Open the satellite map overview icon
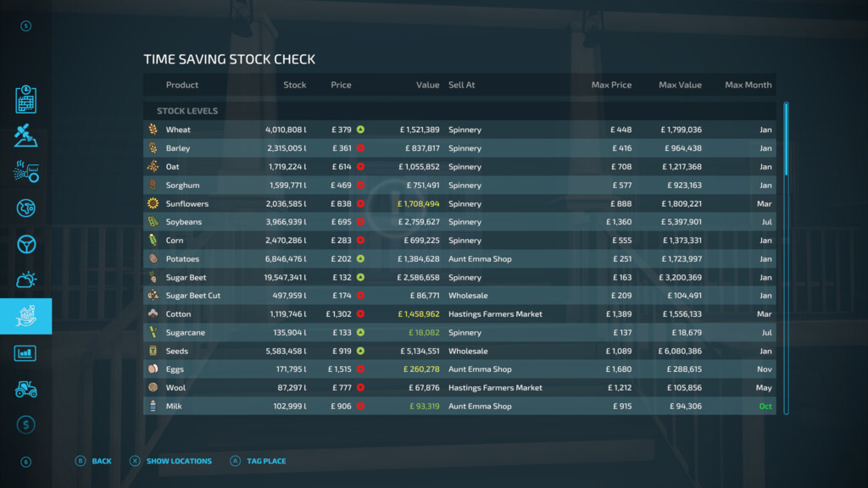The width and height of the screenshot is (868, 488). (x=26, y=136)
